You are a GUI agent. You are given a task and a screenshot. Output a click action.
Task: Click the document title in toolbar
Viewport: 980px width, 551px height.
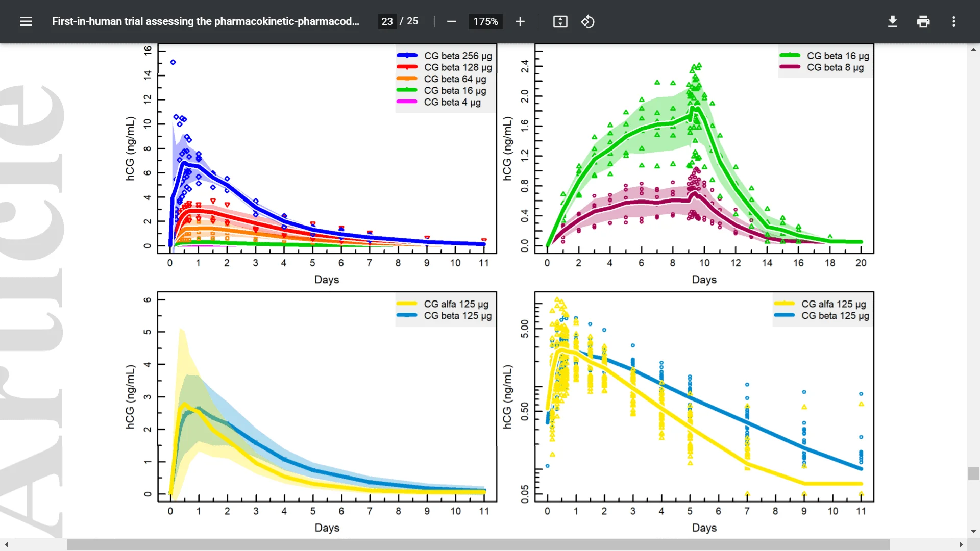click(205, 21)
